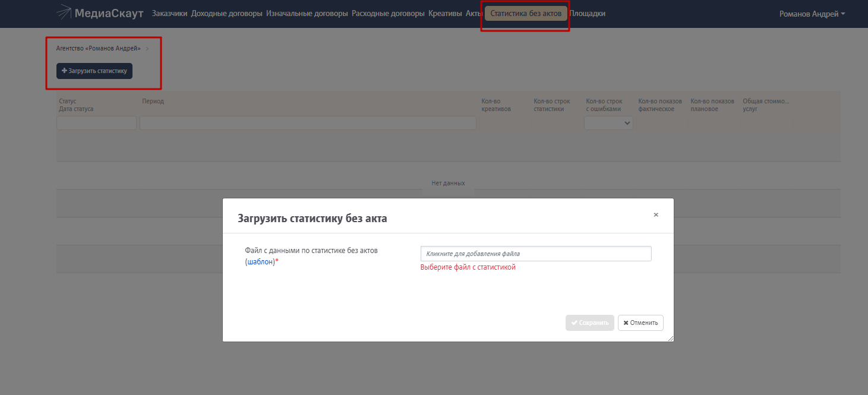The image size is (868, 395).
Task: Open the Заказчики menu item
Action: coord(169,13)
